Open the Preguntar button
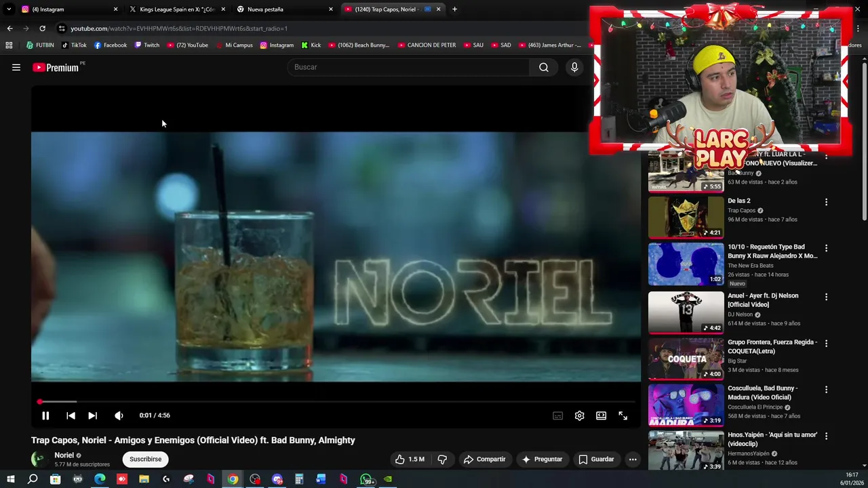This screenshot has width=868, height=488. 542,459
